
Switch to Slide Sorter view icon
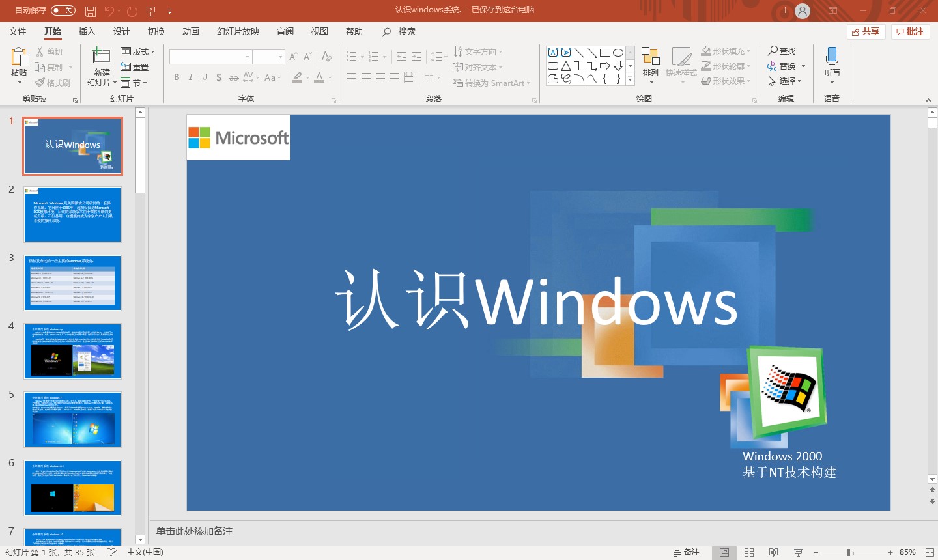click(749, 552)
